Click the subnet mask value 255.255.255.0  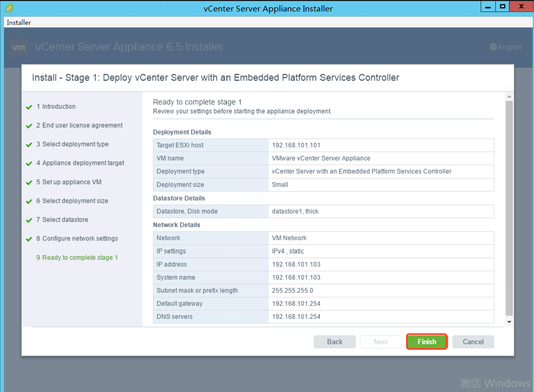pyautogui.click(x=292, y=290)
